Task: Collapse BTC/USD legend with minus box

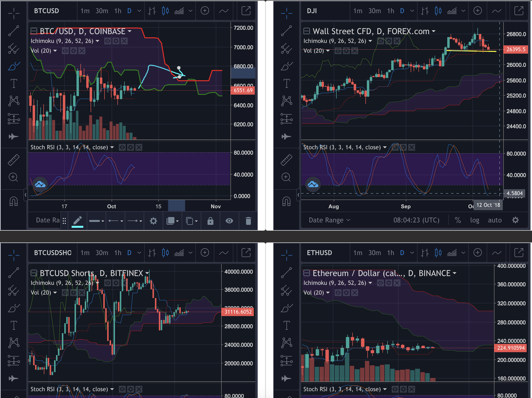Action: tap(34, 31)
